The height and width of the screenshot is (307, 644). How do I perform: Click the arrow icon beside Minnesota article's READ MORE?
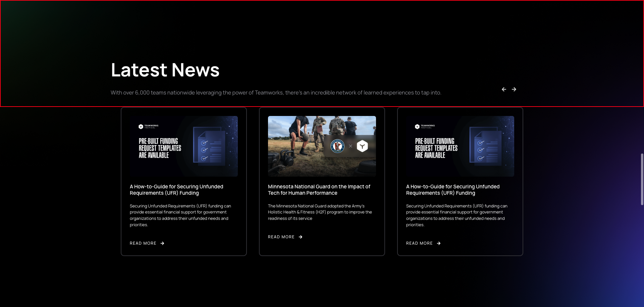coord(300,237)
